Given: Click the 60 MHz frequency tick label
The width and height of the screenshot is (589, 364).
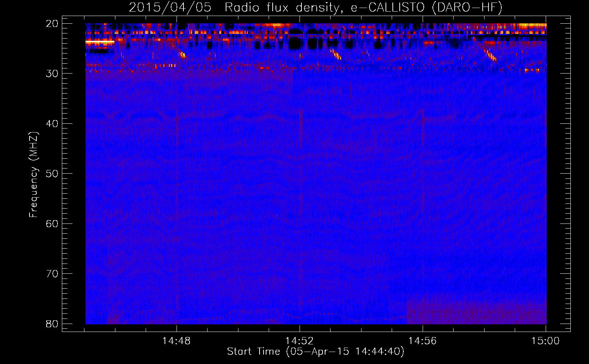Looking at the screenshot, I should click(x=52, y=223).
